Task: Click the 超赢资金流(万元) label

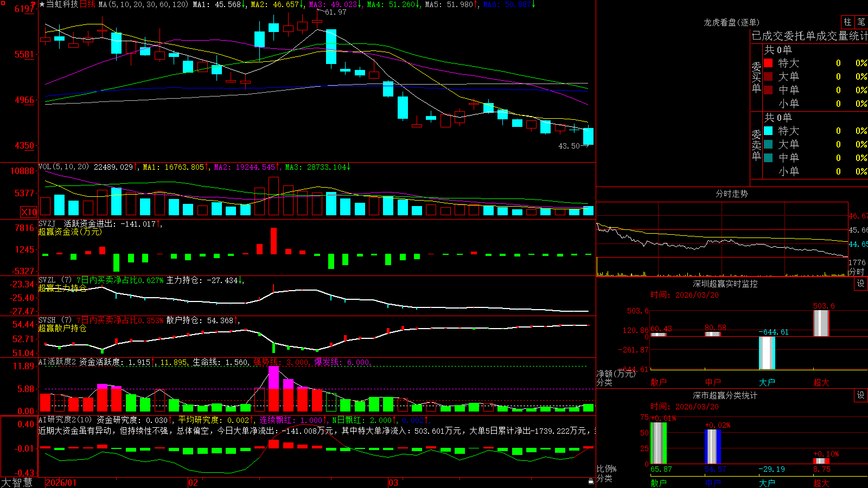Action: tap(70, 232)
